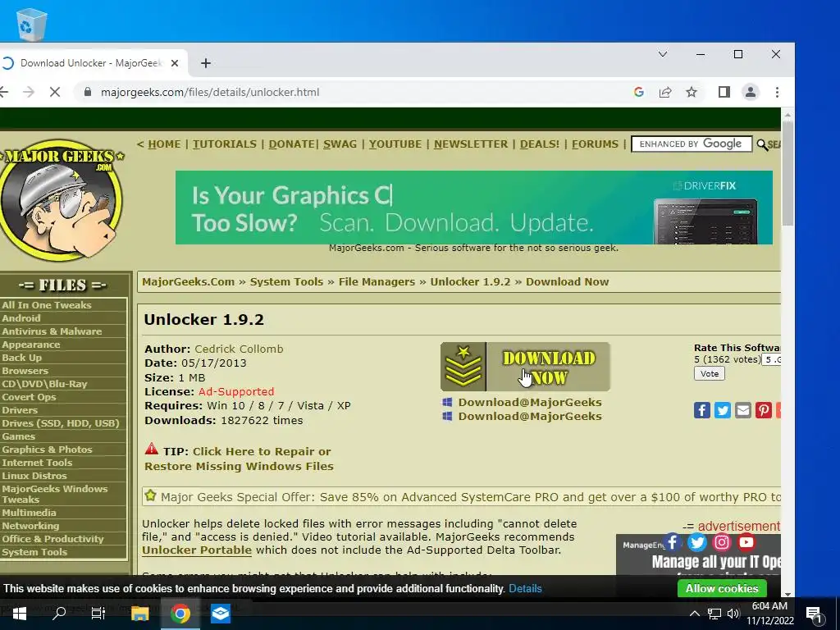Viewport: 840px width, 630px height.
Task: Click the System Tools breadcrumb
Action: click(x=286, y=282)
